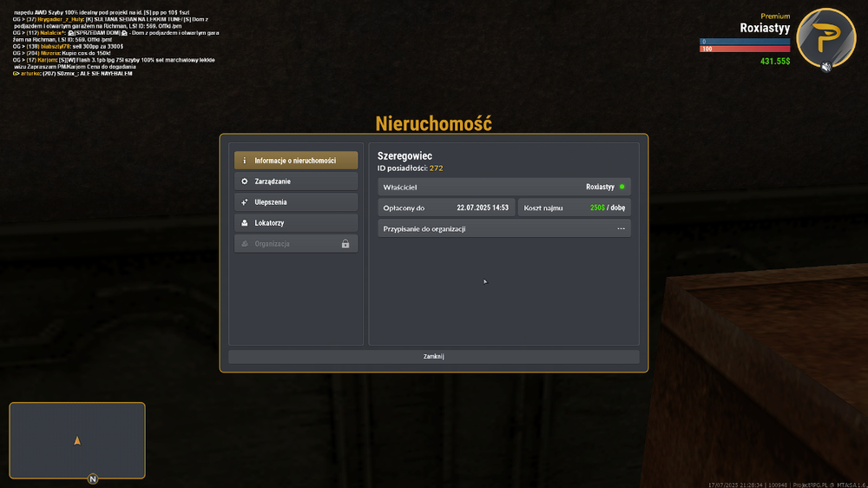This screenshot has height=488, width=868.
Task: Select the Lokatorzy tab
Action: tap(296, 222)
